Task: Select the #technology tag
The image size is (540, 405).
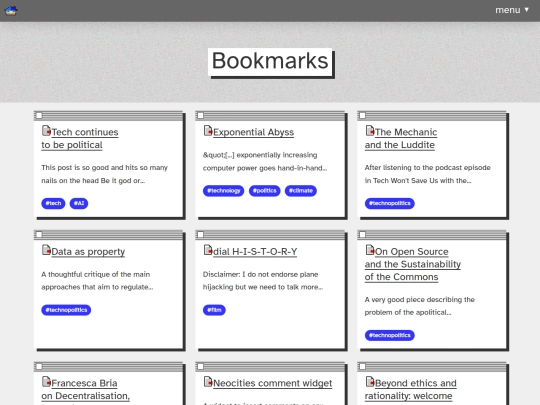Action: (224, 191)
